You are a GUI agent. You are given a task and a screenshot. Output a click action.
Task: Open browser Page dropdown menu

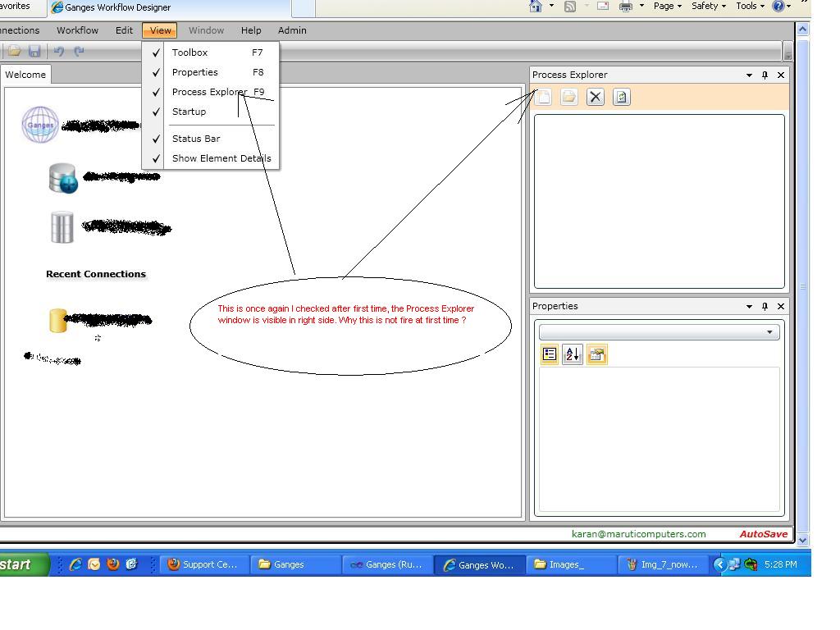(668, 6)
